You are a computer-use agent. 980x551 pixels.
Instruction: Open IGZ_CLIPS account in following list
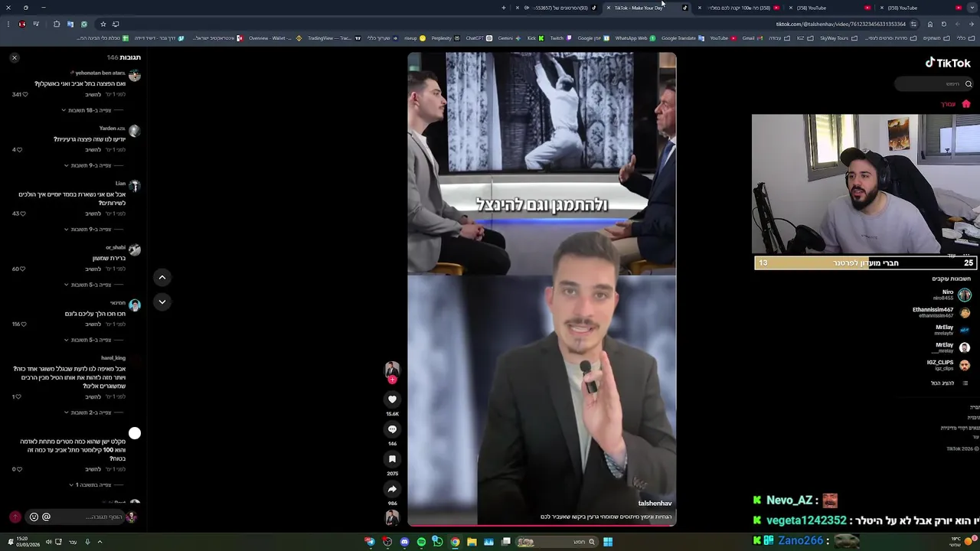coord(949,365)
